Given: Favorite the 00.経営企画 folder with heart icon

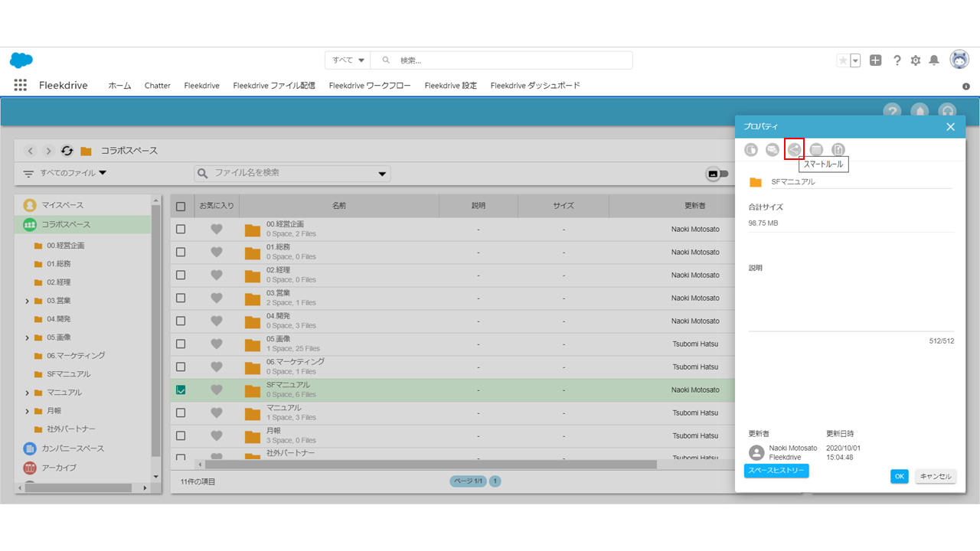Looking at the screenshot, I should click(x=217, y=229).
